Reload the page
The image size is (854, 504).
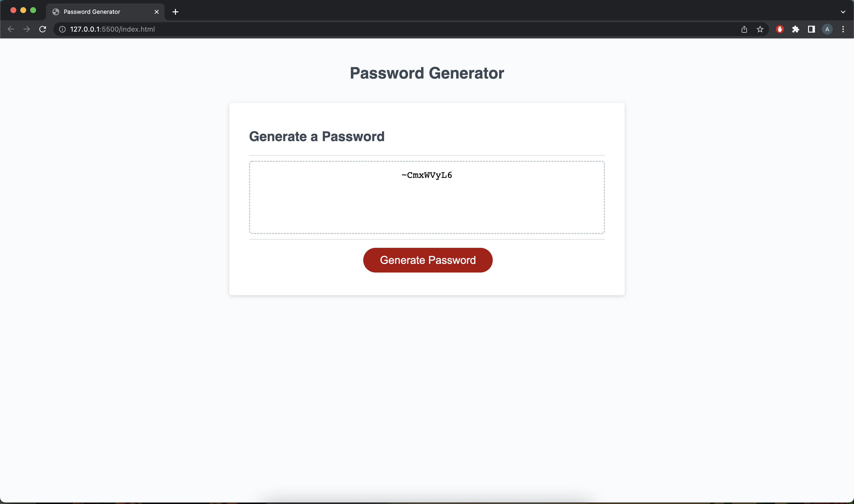coord(43,29)
